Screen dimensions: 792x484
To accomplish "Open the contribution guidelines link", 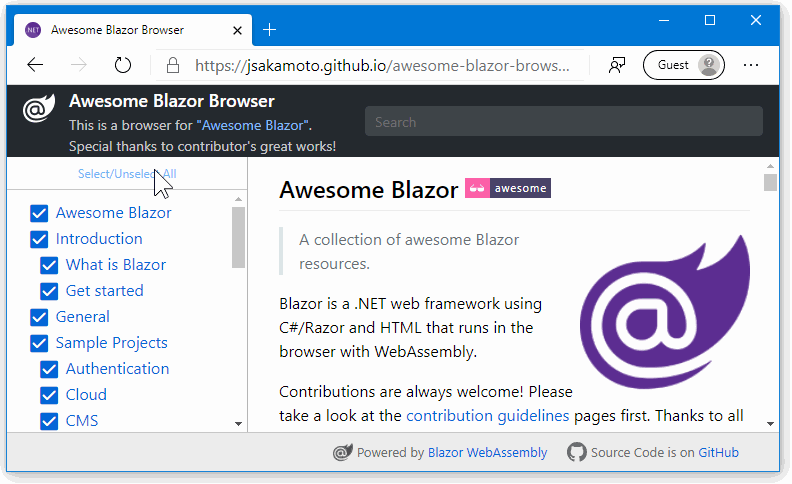I will point(487,416).
